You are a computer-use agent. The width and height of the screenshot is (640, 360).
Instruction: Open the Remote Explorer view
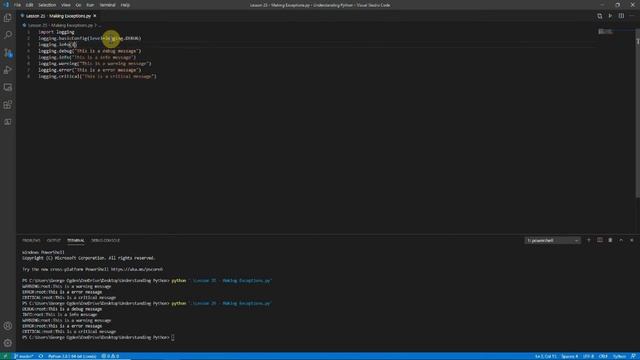tap(8, 87)
